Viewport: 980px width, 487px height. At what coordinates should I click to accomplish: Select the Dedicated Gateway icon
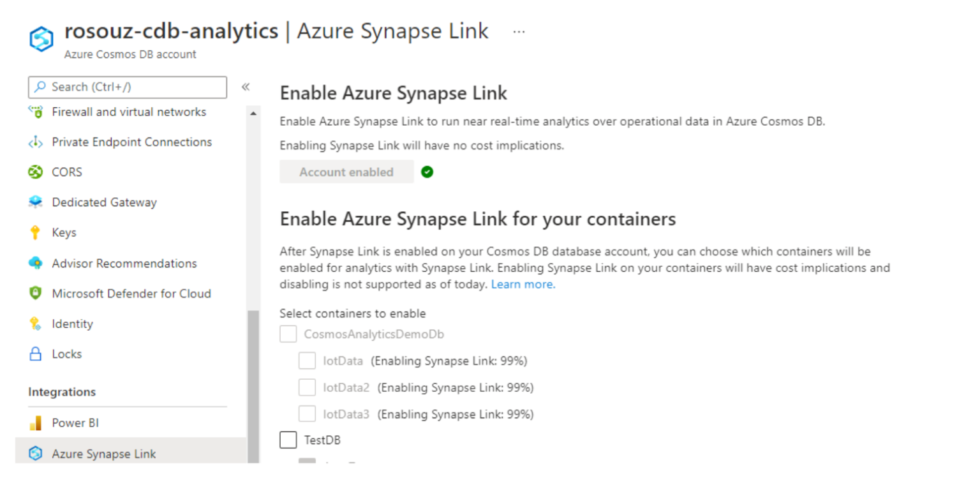[x=36, y=202]
